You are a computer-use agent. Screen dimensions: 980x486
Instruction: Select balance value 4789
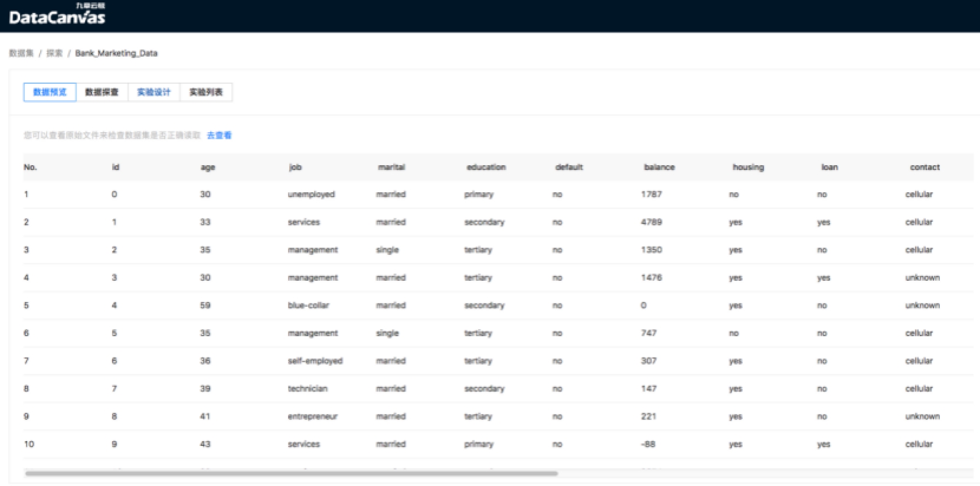651,222
